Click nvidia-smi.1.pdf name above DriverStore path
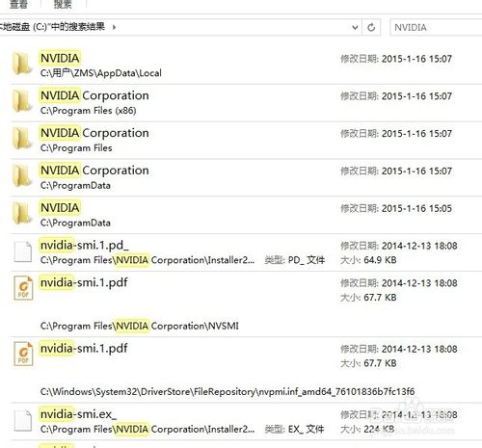The image size is (482, 448). pos(84,348)
